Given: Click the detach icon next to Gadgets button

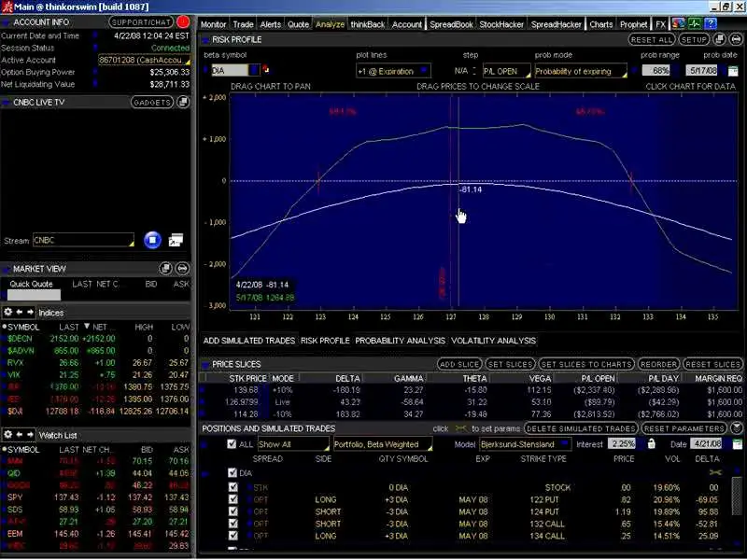Looking at the screenshot, I should 183,102.
